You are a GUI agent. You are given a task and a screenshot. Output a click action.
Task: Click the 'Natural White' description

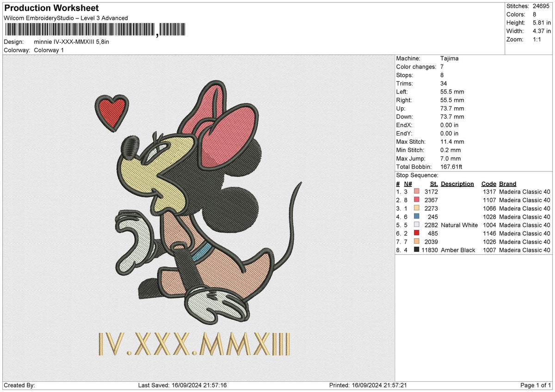[459, 225]
